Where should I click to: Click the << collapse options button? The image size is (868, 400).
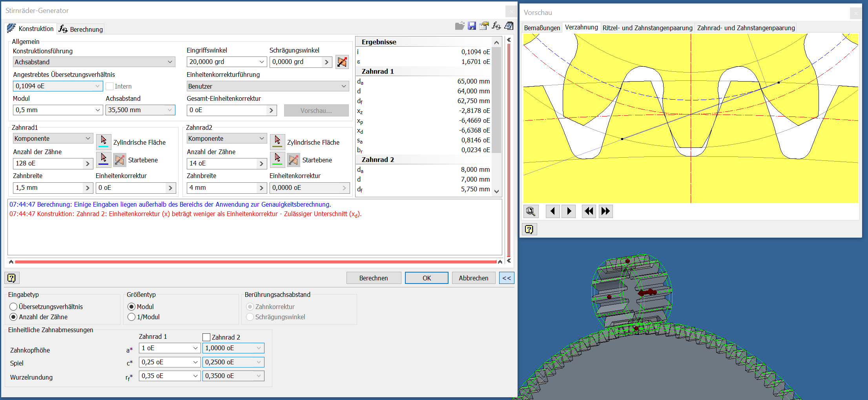pyautogui.click(x=507, y=278)
